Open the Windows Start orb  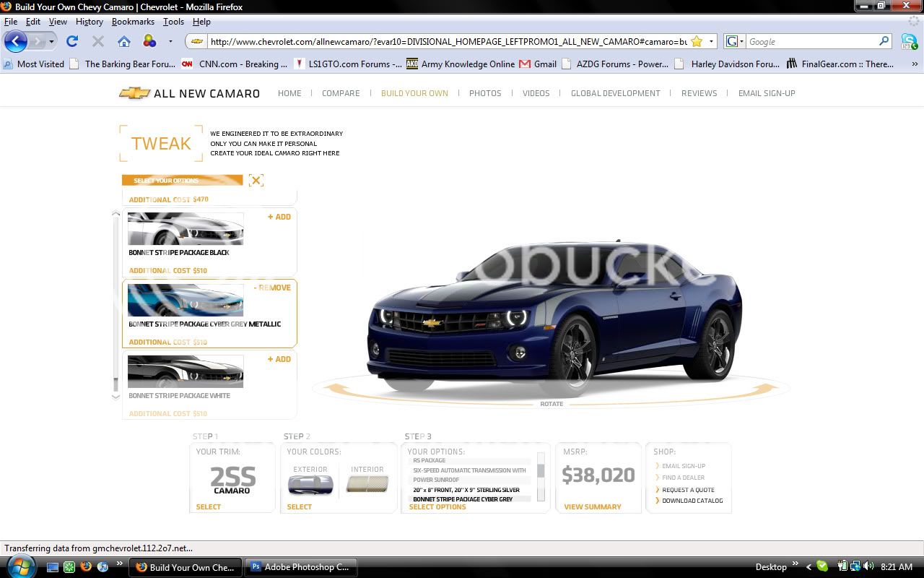pyautogui.click(x=22, y=567)
